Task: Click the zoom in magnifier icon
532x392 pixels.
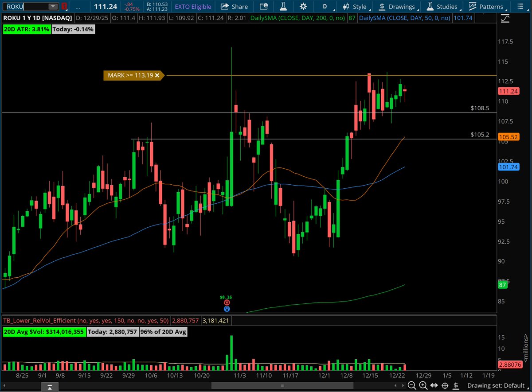Action: [423, 385]
